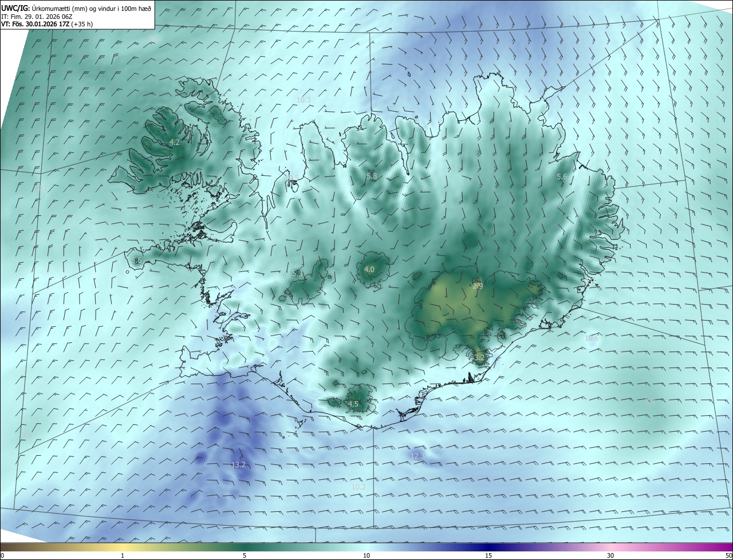Click the 12.3 value label on the map
This screenshot has width=733, height=560.
417,456
